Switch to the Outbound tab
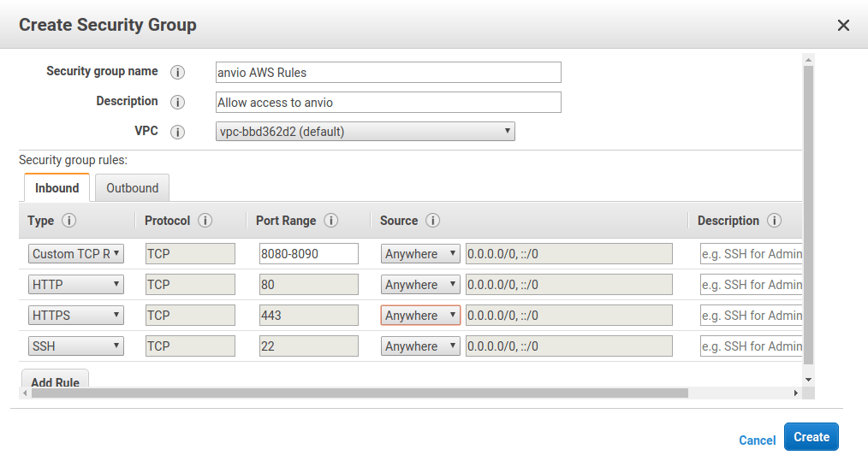868x467 pixels. click(x=133, y=188)
